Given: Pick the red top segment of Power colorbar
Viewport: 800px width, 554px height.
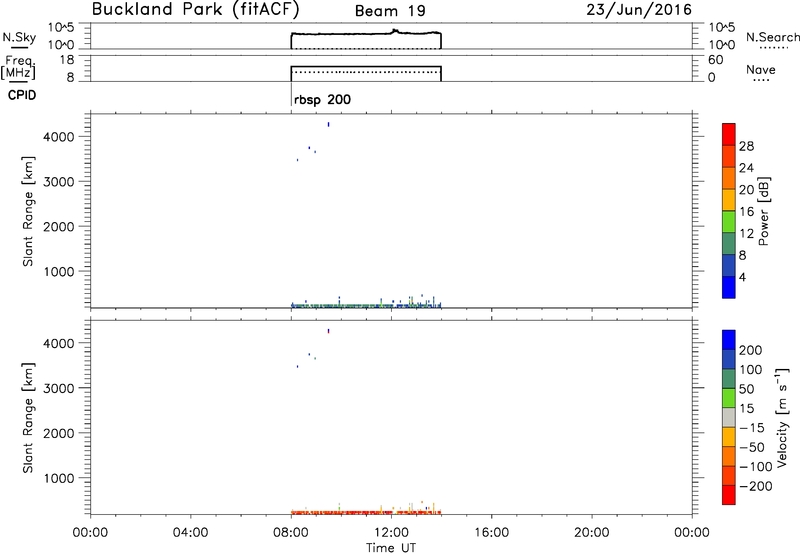Looking at the screenshot, I should pyautogui.click(x=729, y=134).
